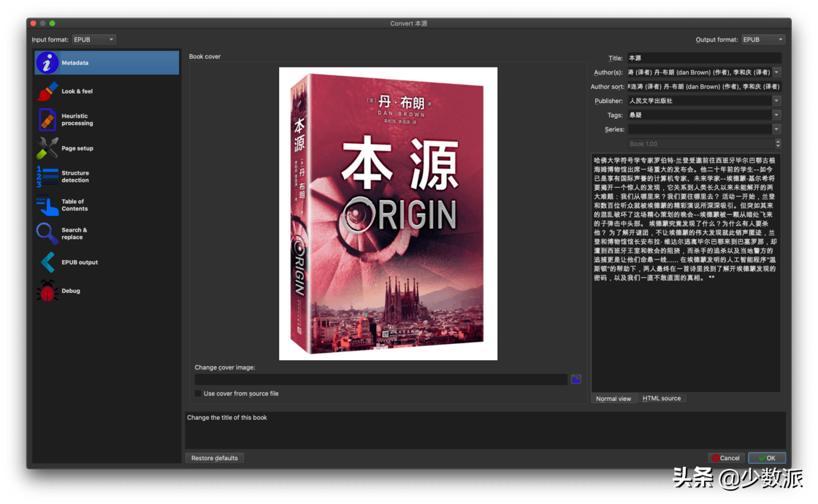Confirm conversion with OK button
The width and height of the screenshot is (818, 504).
coord(767,458)
